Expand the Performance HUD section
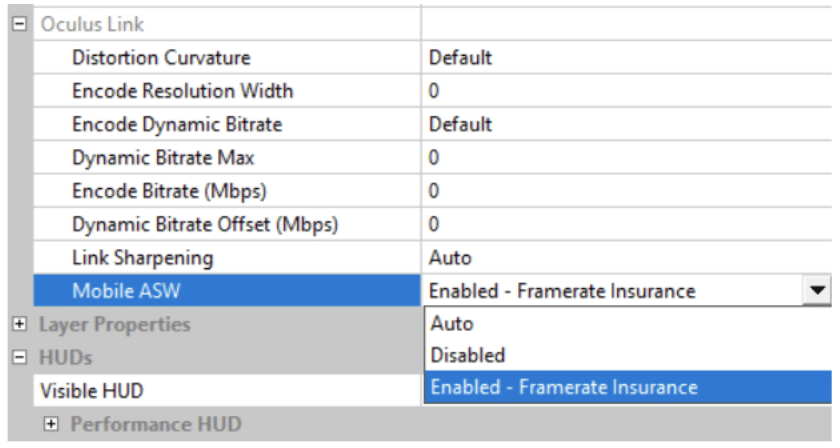Image resolution: width=840 pixels, height=448 pixels. click(x=52, y=424)
